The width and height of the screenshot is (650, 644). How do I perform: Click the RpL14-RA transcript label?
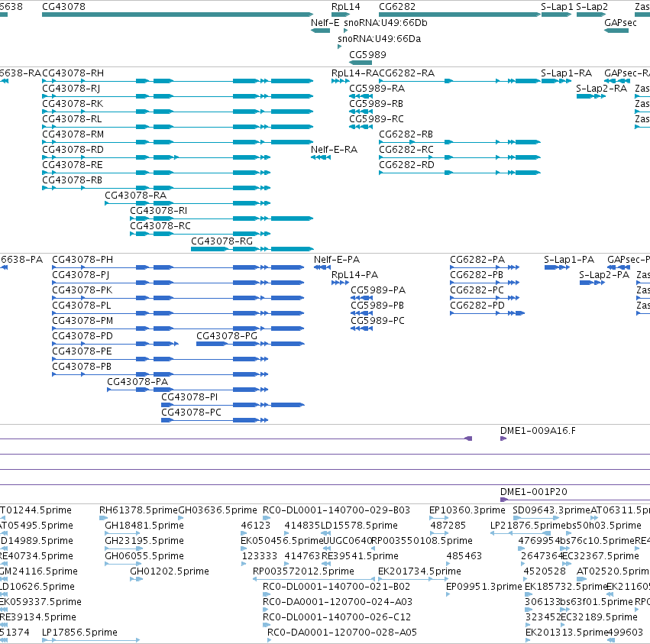pyautogui.click(x=355, y=73)
